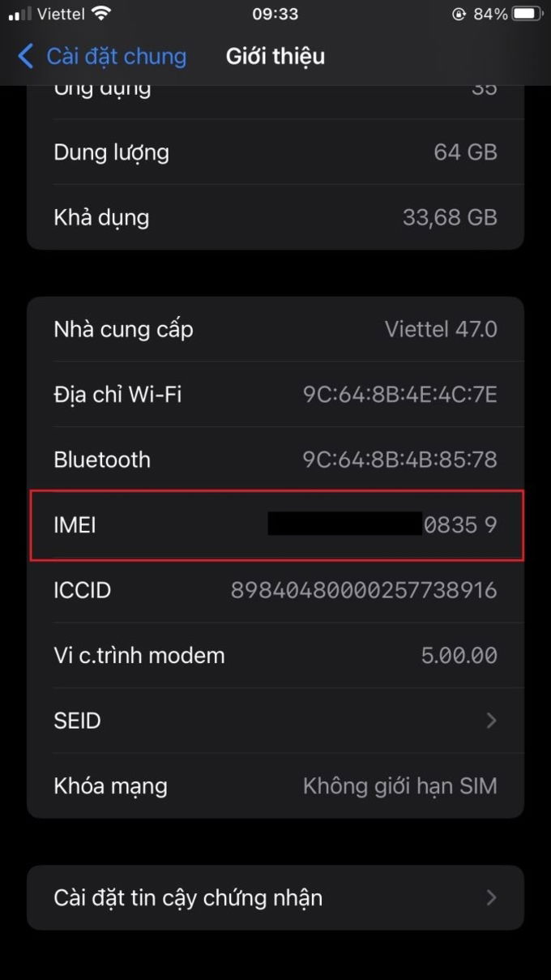Image resolution: width=551 pixels, height=980 pixels.
Task: Select the IMEI row
Action: [275, 525]
